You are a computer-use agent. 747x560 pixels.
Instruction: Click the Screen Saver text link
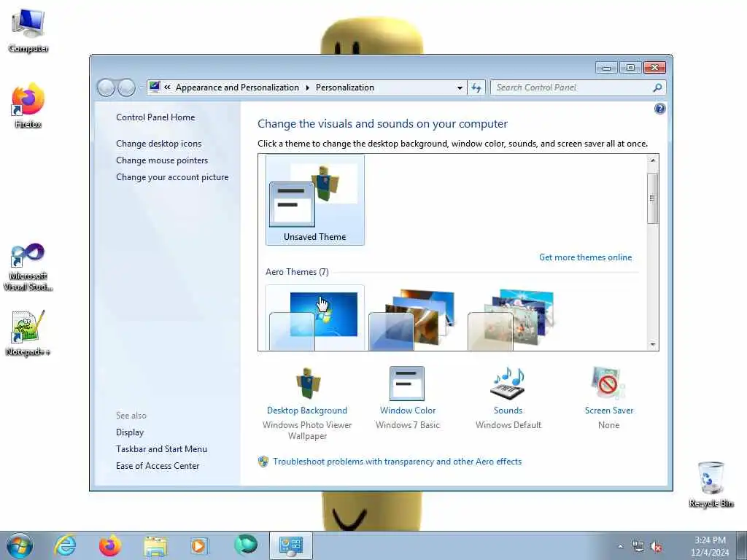(x=609, y=410)
